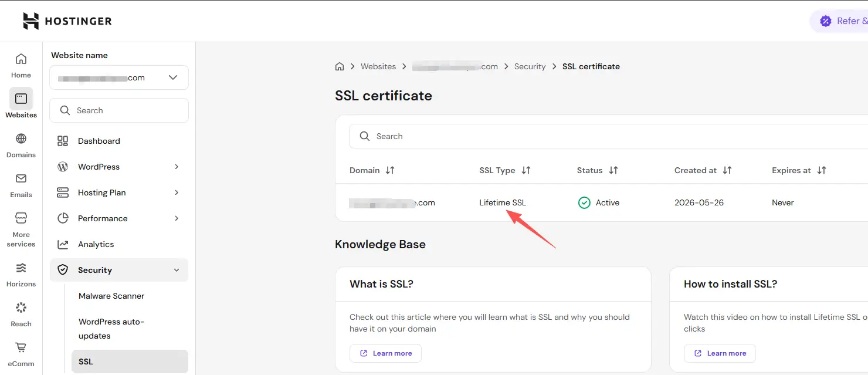Image resolution: width=868 pixels, height=375 pixels.
Task: Open the Home icon in sidebar
Action: [21, 59]
